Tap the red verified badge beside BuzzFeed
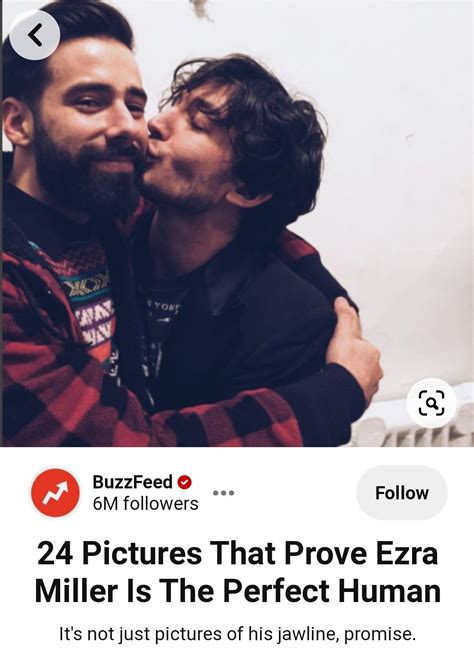 pyautogui.click(x=185, y=482)
